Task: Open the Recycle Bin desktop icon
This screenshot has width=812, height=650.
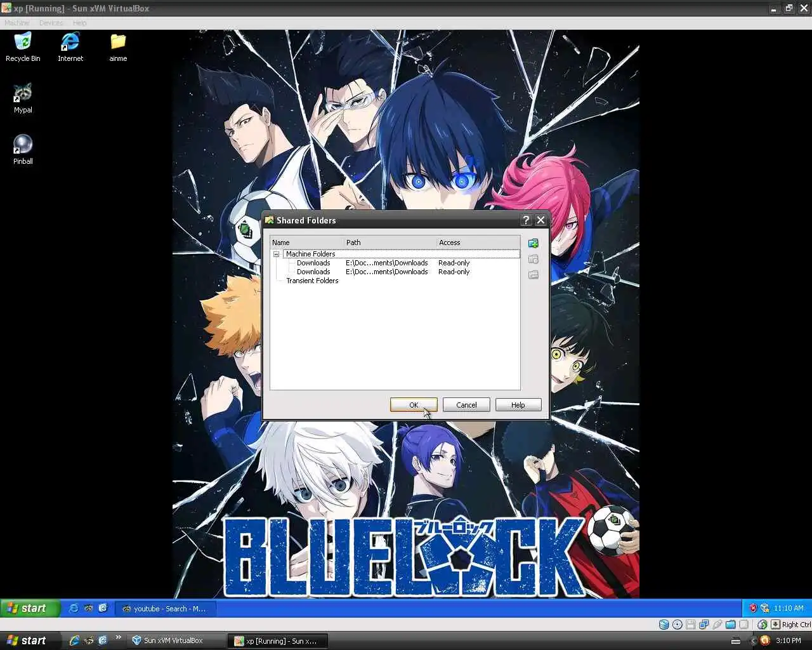Action: [23, 47]
